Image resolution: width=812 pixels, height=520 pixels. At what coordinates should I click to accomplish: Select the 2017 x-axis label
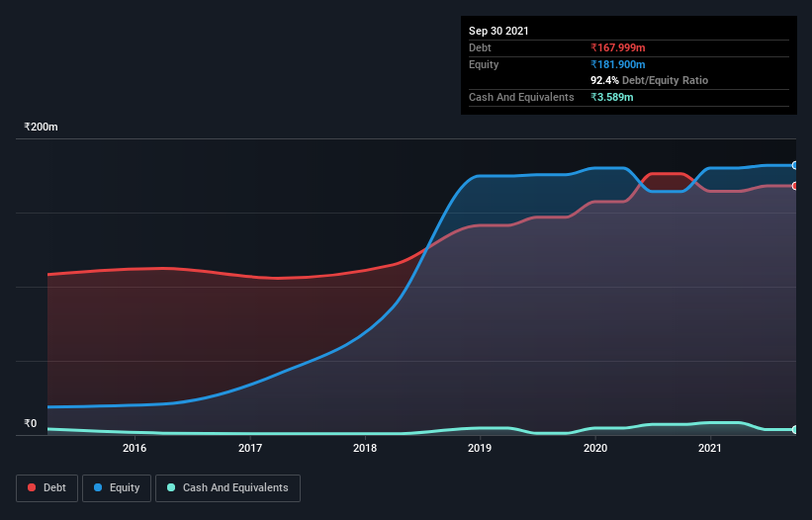(x=249, y=448)
